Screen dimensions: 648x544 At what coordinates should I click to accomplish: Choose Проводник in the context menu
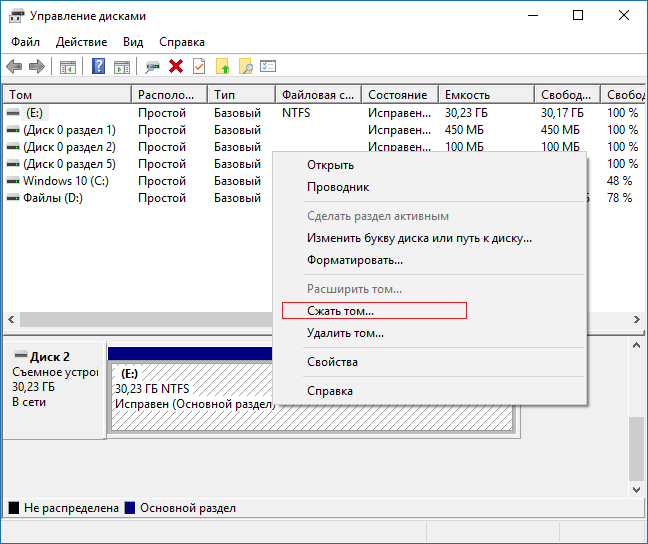tap(429, 187)
